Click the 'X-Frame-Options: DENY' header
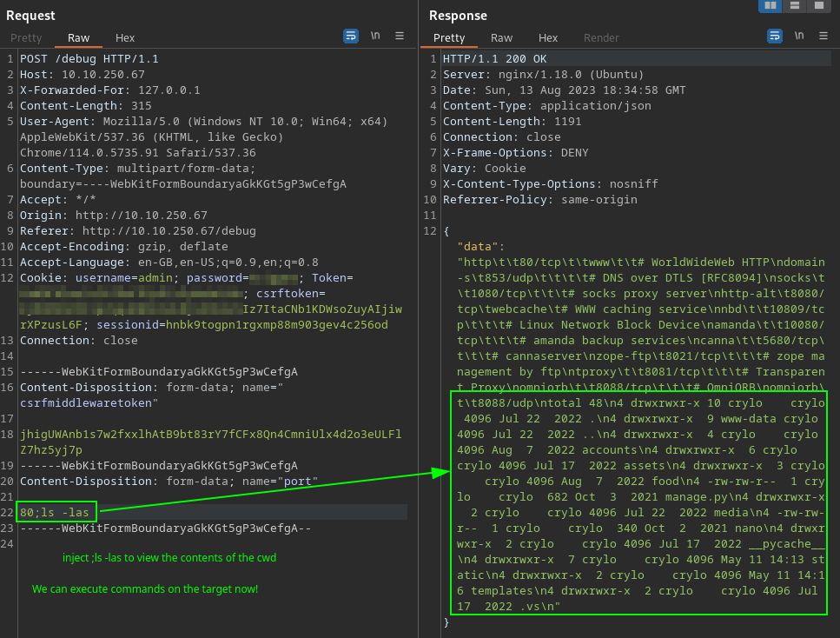Viewport: 840px width, 638px height. pyautogui.click(x=515, y=153)
